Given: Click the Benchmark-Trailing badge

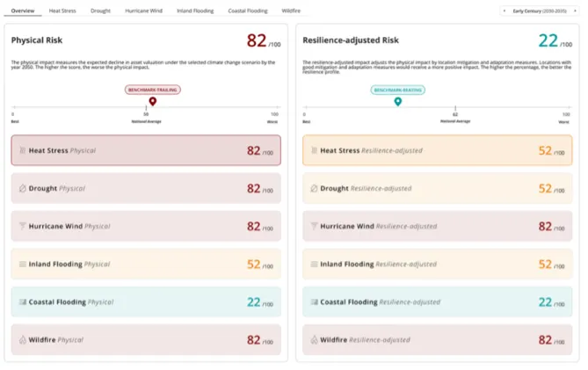Looking at the screenshot, I should (x=153, y=90).
